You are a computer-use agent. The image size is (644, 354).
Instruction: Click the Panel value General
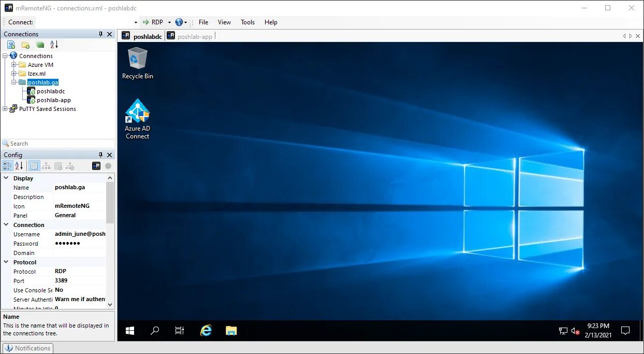80,215
